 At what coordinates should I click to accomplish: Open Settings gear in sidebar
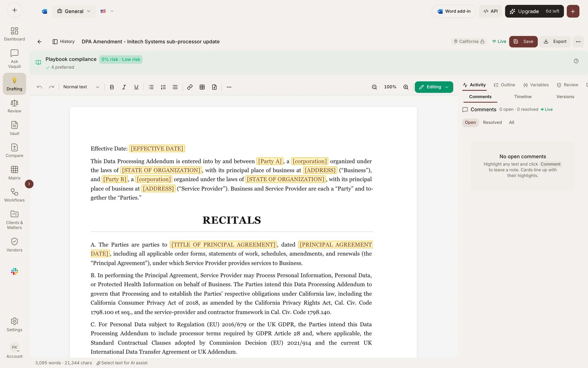14,325
